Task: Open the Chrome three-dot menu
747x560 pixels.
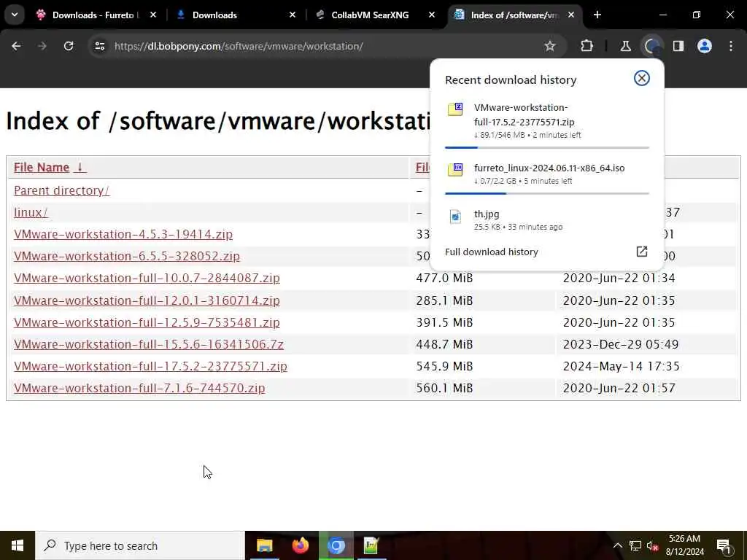Action: (x=731, y=46)
